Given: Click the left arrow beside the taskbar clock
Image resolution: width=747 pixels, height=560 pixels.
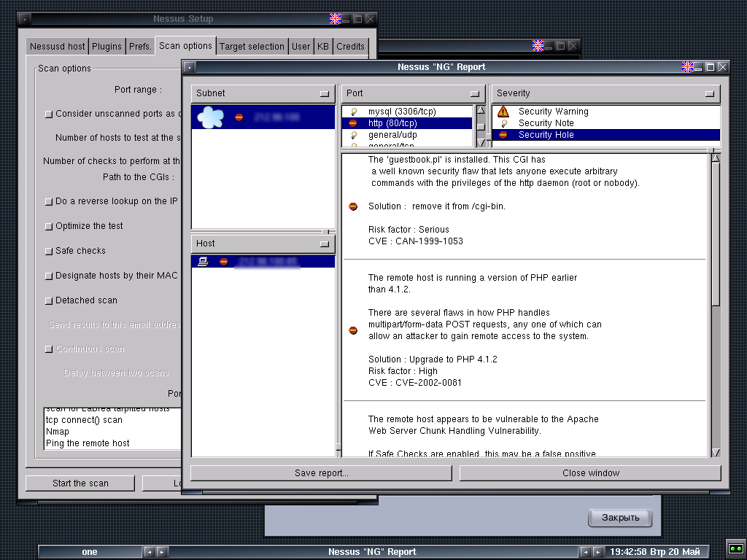Looking at the screenshot, I should 585,552.
